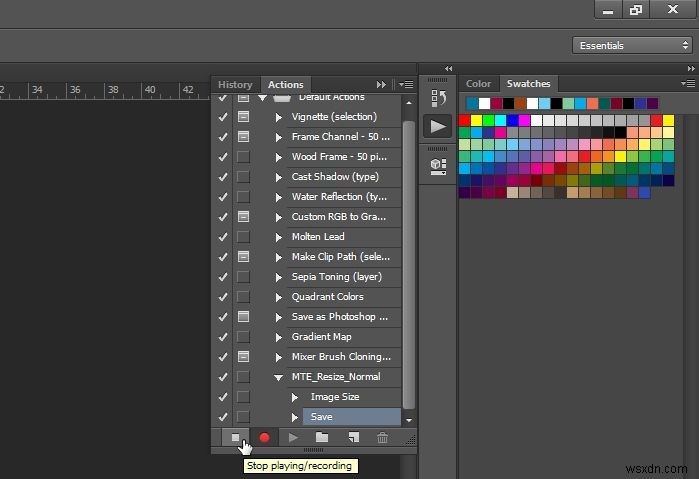Toggle dialog box for Image Size step
Screen dimensions: 699x479
pos(243,396)
